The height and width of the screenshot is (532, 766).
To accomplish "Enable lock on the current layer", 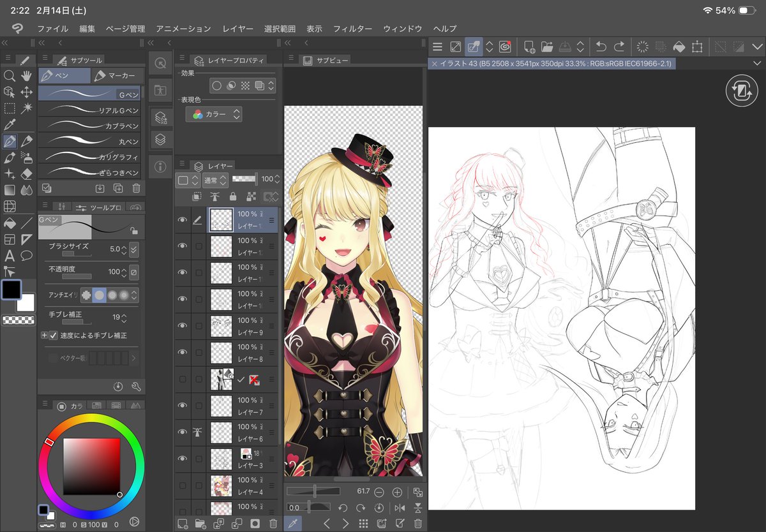I will [233, 196].
